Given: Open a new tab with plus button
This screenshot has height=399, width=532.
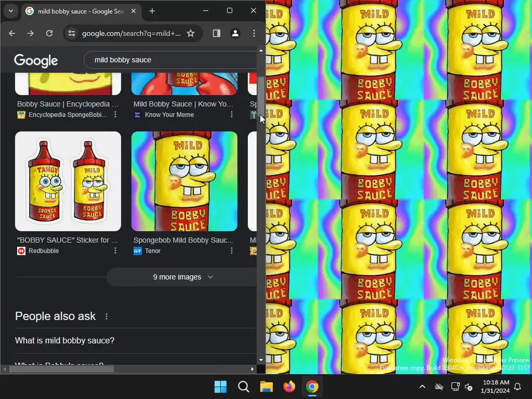Looking at the screenshot, I should [x=152, y=11].
